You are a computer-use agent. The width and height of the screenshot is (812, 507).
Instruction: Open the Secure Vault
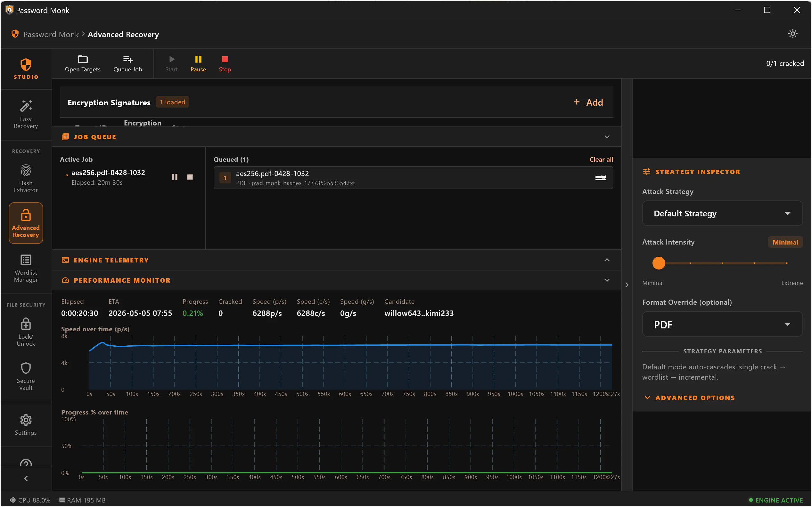pyautogui.click(x=26, y=375)
